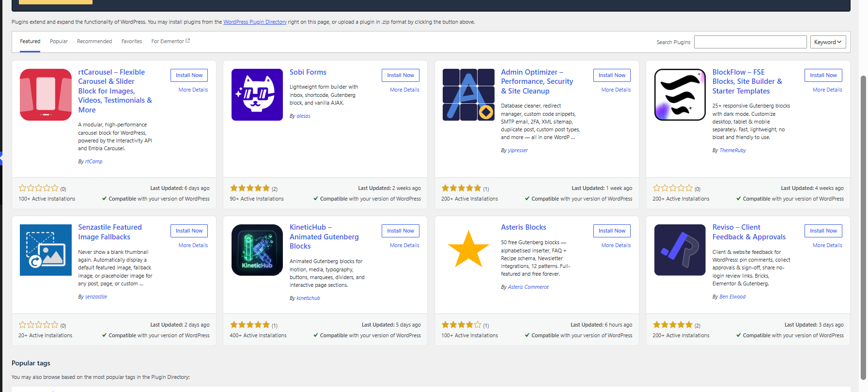The height and width of the screenshot is (392, 868).
Task: View More Details for BlockFlow
Action: pos(827,90)
